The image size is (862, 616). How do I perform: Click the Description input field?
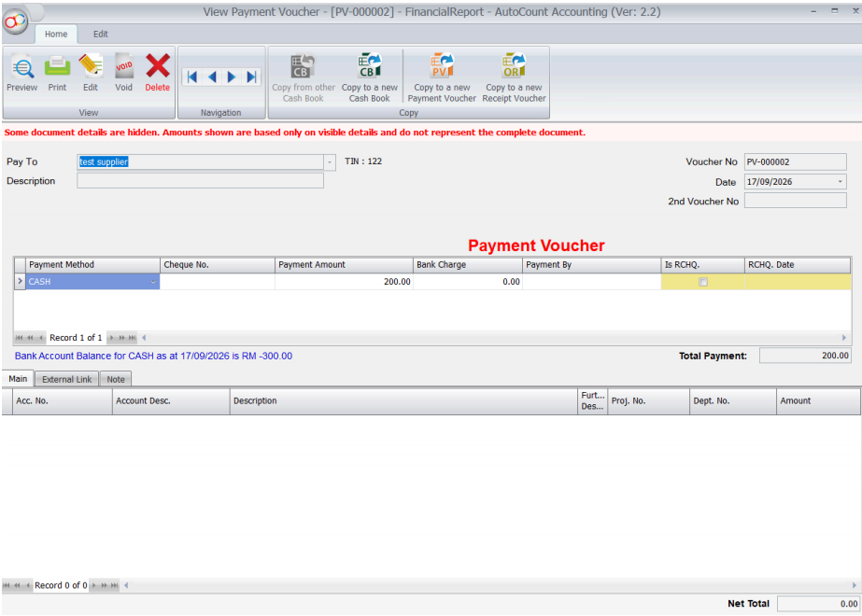click(200, 181)
